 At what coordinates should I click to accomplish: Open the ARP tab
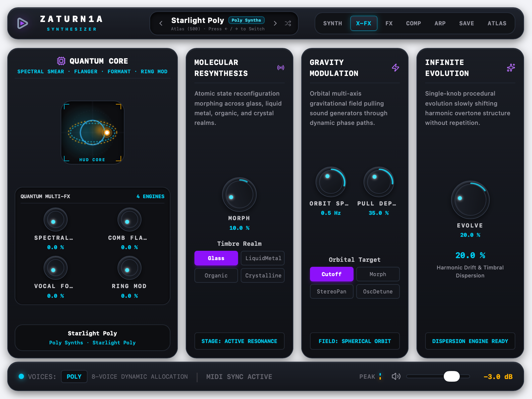440,23
